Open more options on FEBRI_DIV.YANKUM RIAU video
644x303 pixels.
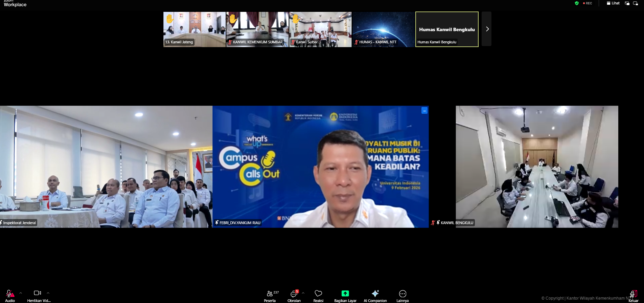(424, 111)
